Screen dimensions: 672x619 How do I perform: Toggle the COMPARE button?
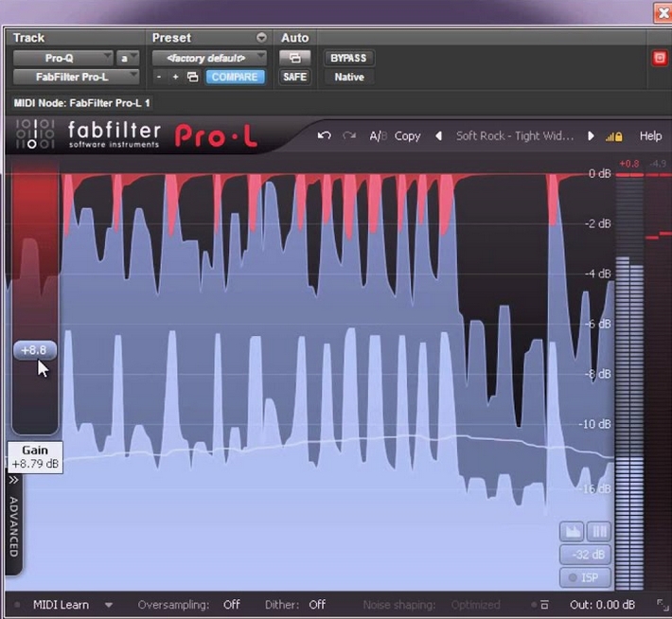tap(235, 78)
